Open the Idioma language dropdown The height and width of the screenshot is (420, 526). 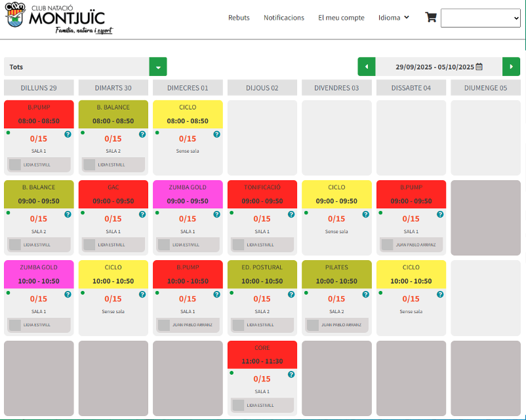click(x=394, y=18)
